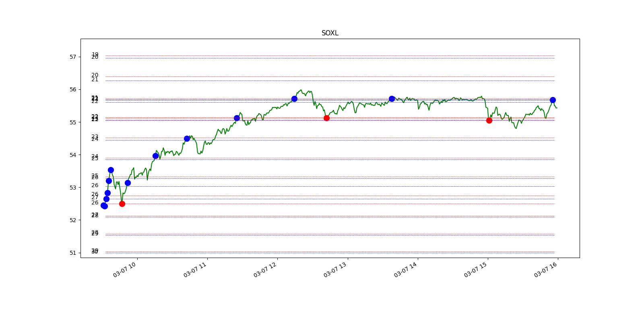Screen dimensions: 644x322
Task: Select the blue marker at price 54 after 03-07 10
Action: (155, 156)
